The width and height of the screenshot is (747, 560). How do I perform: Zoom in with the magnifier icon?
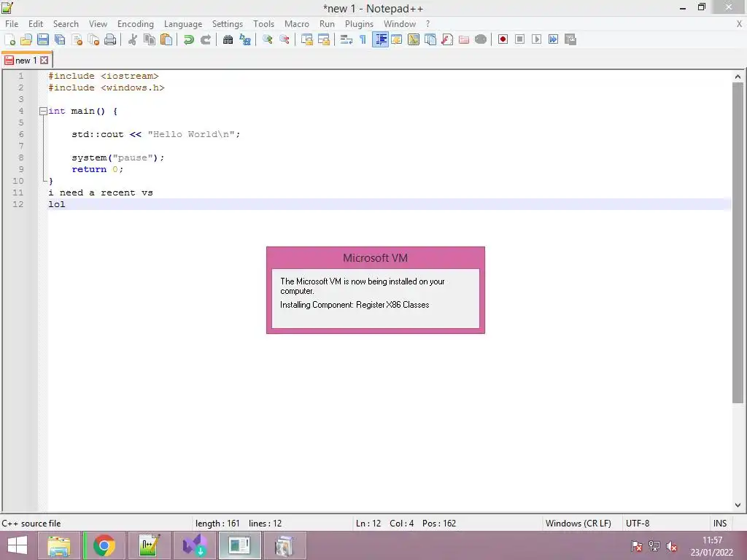[267, 39]
